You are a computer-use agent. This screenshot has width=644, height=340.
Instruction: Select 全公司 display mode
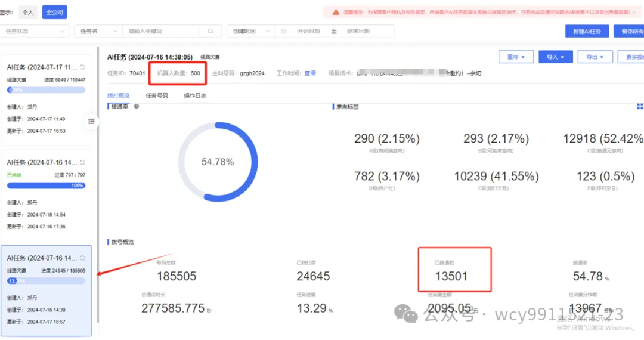pos(55,13)
